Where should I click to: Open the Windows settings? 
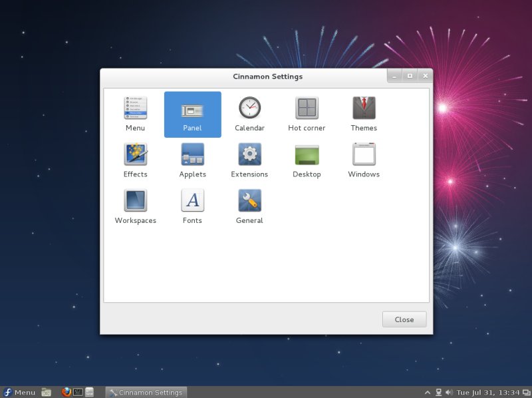point(364,160)
